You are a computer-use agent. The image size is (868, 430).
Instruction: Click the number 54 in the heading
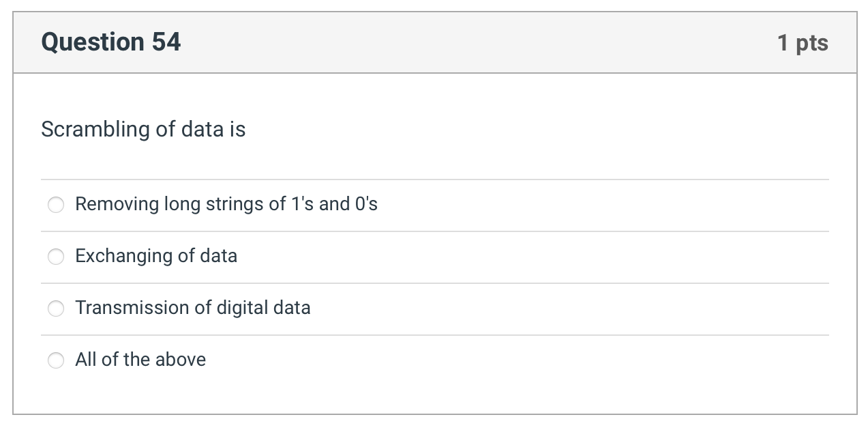pos(166,42)
